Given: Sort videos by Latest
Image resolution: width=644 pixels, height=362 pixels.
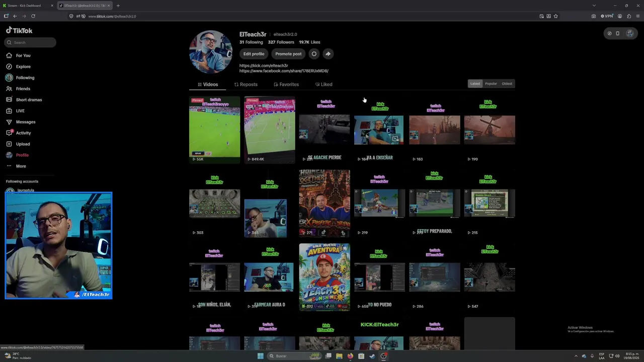Looking at the screenshot, I should pyautogui.click(x=475, y=83).
